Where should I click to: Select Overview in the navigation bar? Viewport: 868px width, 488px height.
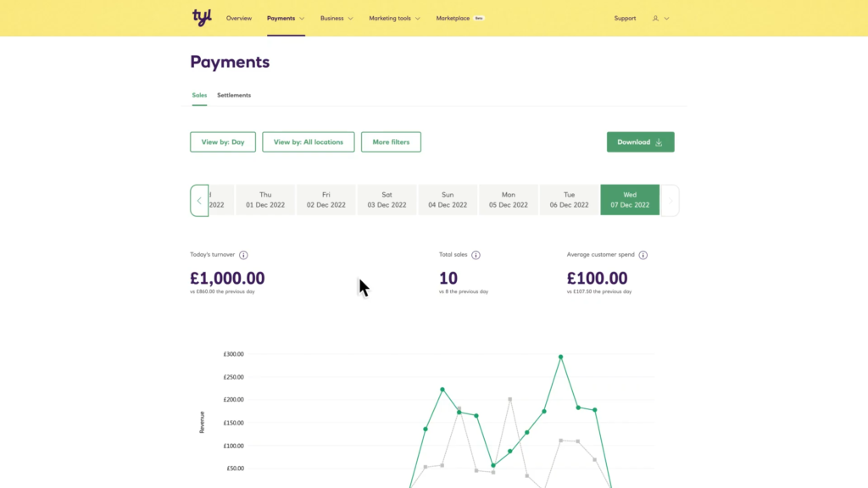(239, 18)
